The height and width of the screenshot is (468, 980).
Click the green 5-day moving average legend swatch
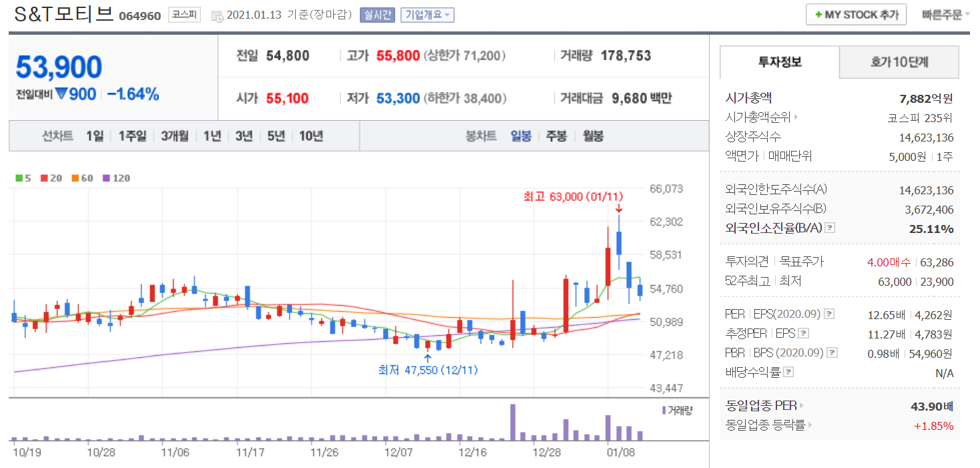point(19,178)
